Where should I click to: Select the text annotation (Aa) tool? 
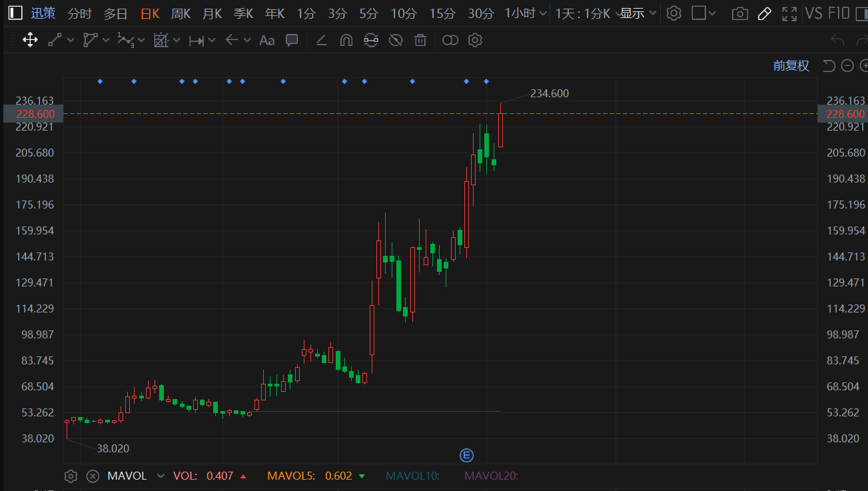pos(266,41)
